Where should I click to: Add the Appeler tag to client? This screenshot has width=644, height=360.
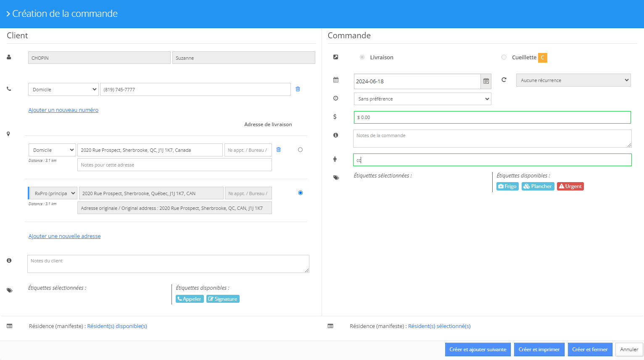point(190,299)
